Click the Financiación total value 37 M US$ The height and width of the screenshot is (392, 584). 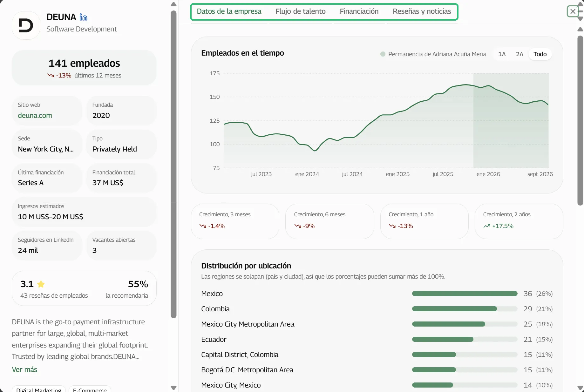click(x=108, y=183)
